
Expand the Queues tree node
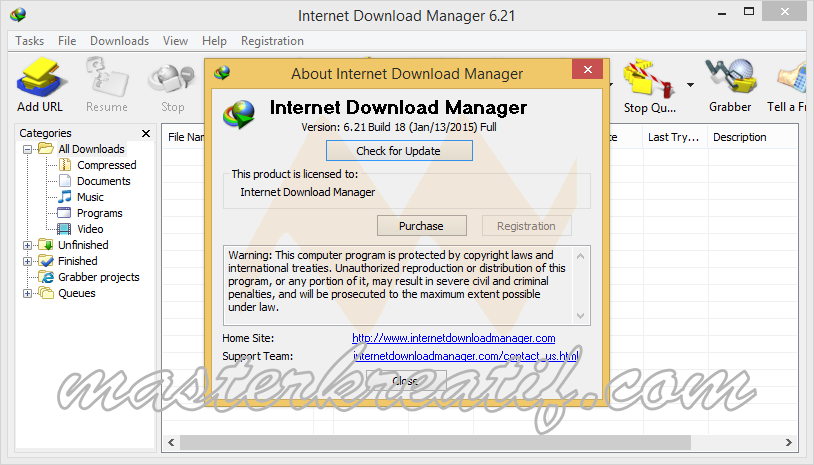point(28,294)
